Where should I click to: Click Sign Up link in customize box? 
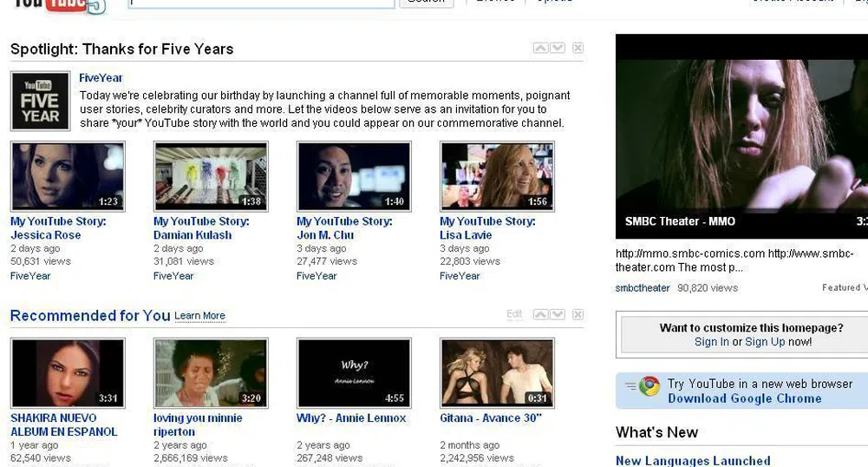[765, 342]
